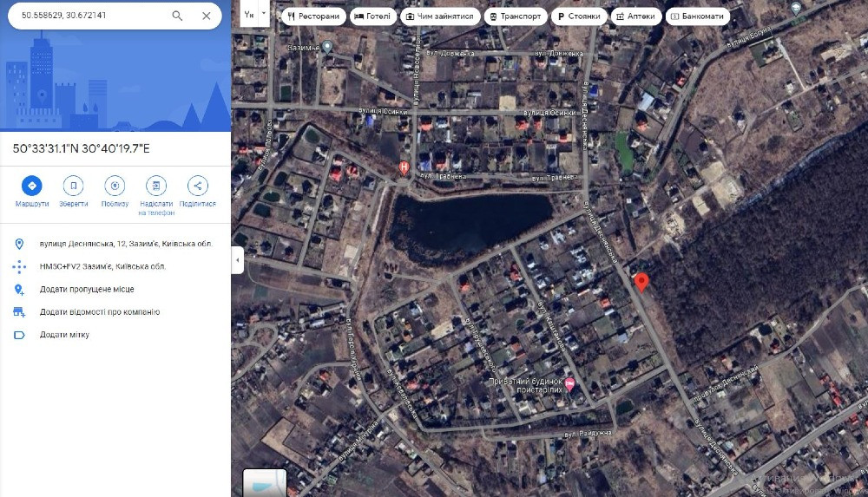The width and height of the screenshot is (868, 497).
Task: Show Транспорт options on map
Action: coord(516,16)
